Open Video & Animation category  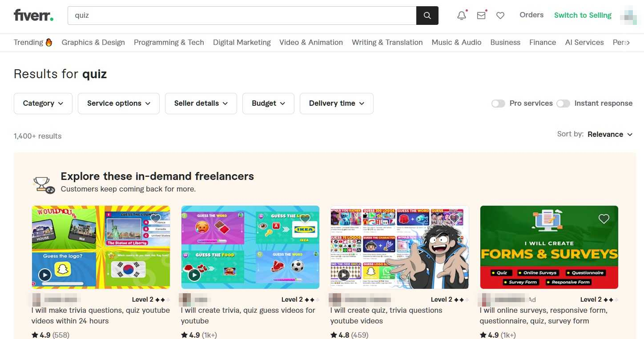[x=311, y=43]
